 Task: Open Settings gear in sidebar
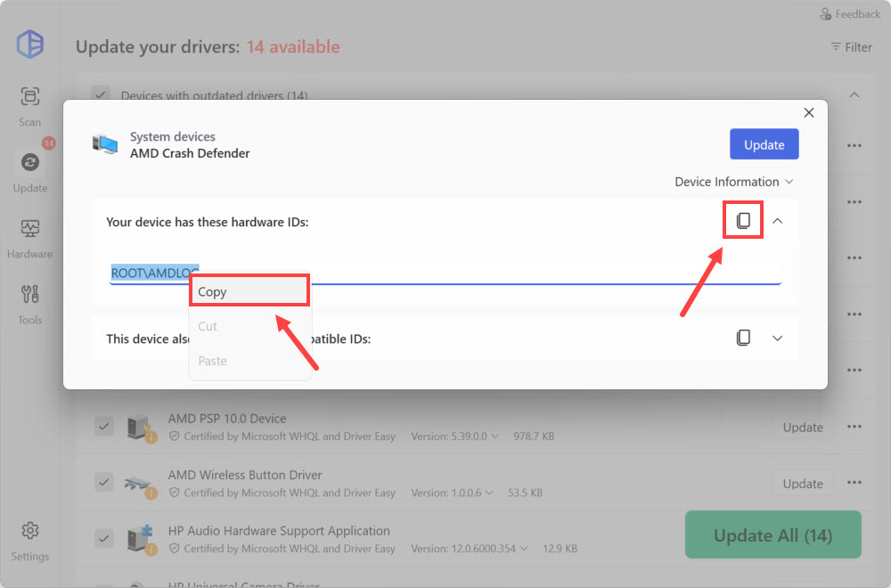29,540
